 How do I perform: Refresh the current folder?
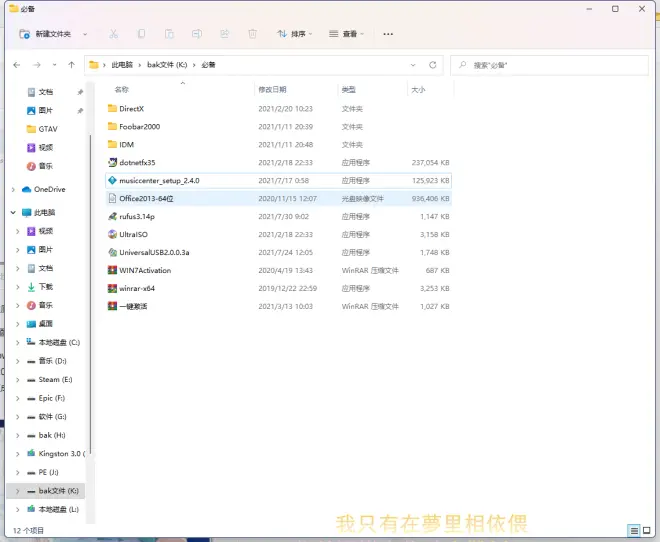[432, 65]
